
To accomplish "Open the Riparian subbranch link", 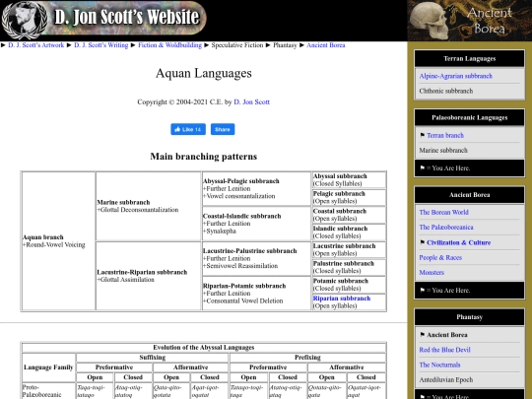I will tap(341, 299).
